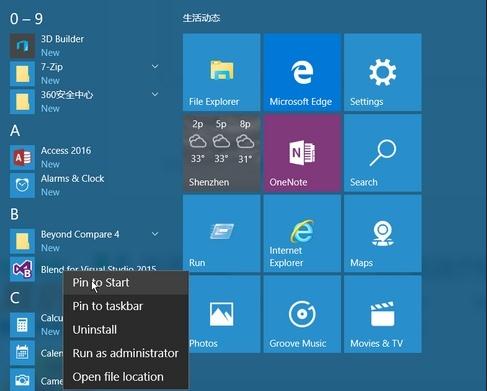Click the 360安全中心 folder name
This screenshot has height=391, width=487.
click(x=67, y=95)
